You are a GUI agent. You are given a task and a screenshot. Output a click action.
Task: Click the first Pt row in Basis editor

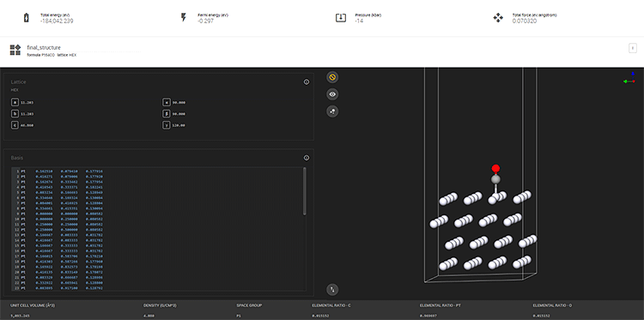(158, 171)
